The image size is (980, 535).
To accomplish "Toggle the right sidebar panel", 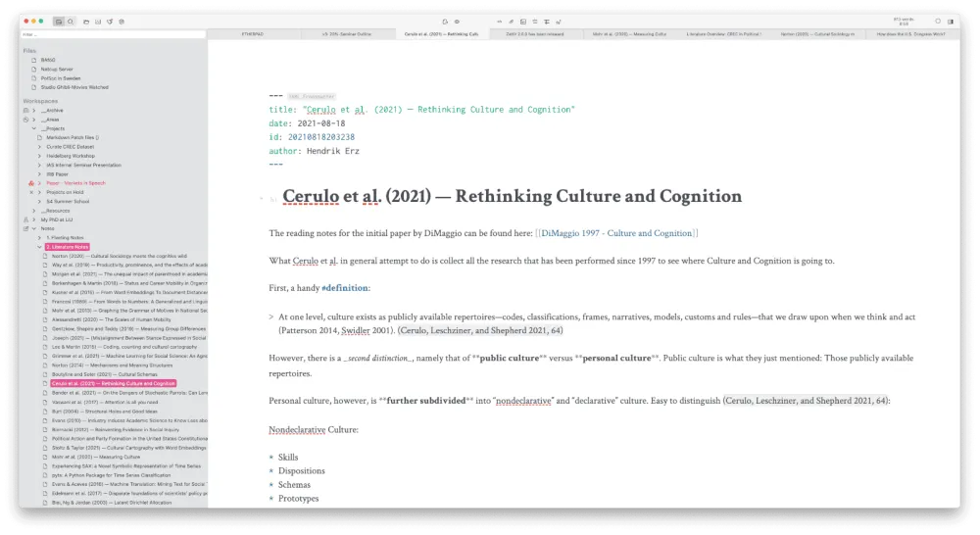I will click(x=951, y=21).
